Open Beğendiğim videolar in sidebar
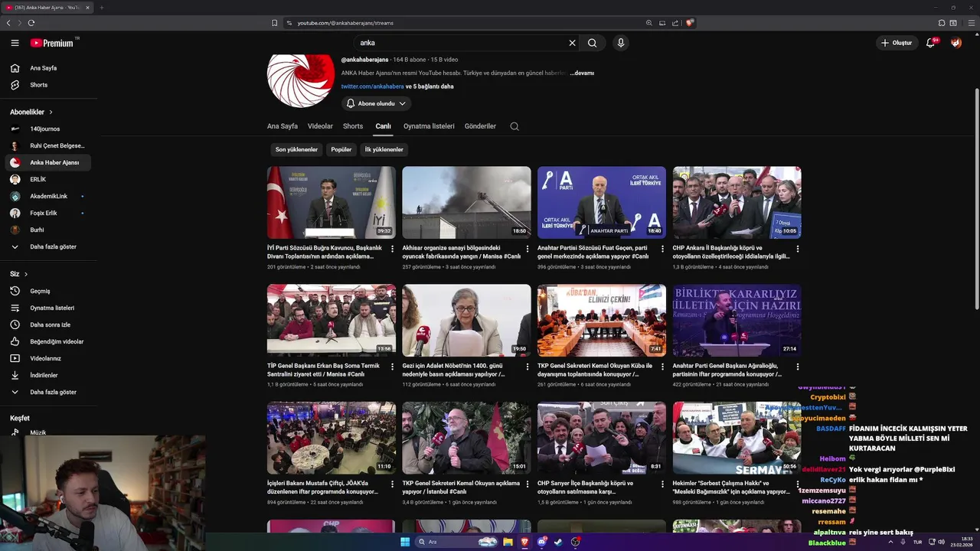 [x=48, y=342]
